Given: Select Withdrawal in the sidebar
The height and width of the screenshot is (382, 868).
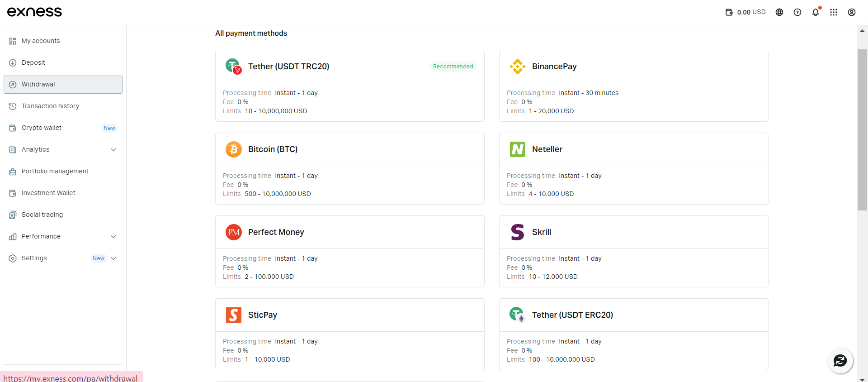Looking at the screenshot, I should click(63, 85).
